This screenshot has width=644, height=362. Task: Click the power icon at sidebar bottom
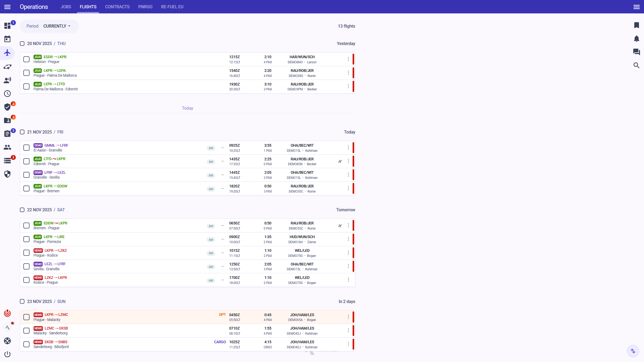coord(7,354)
